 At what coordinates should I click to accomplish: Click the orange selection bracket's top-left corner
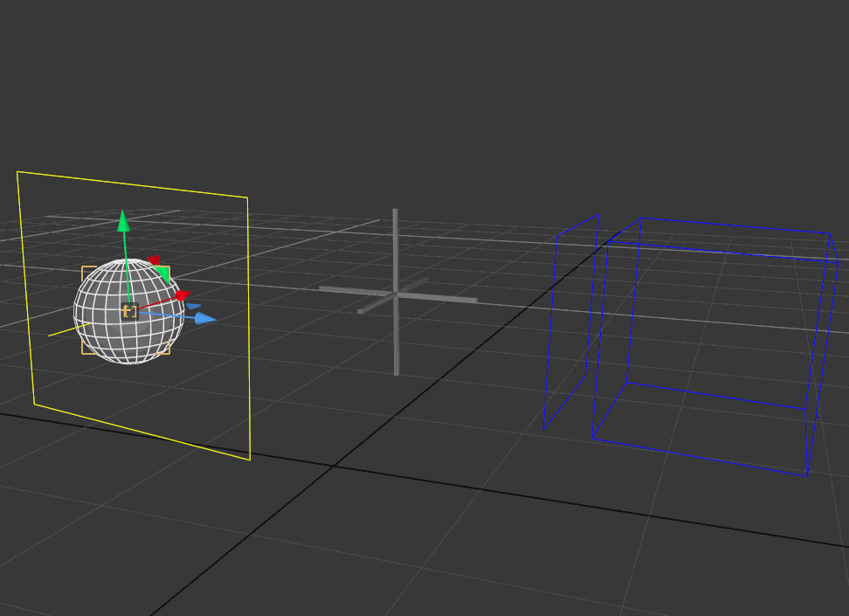coord(83,268)
